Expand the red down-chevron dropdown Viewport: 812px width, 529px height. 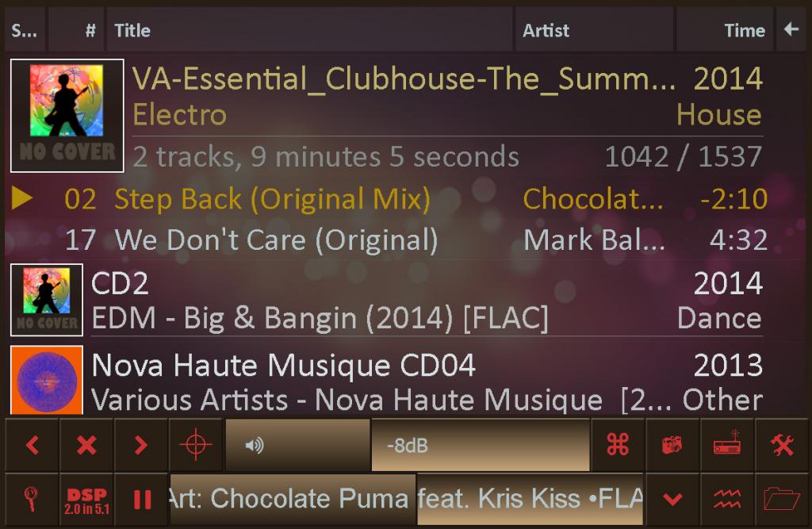pyautogui.click(x=672, y=500)
